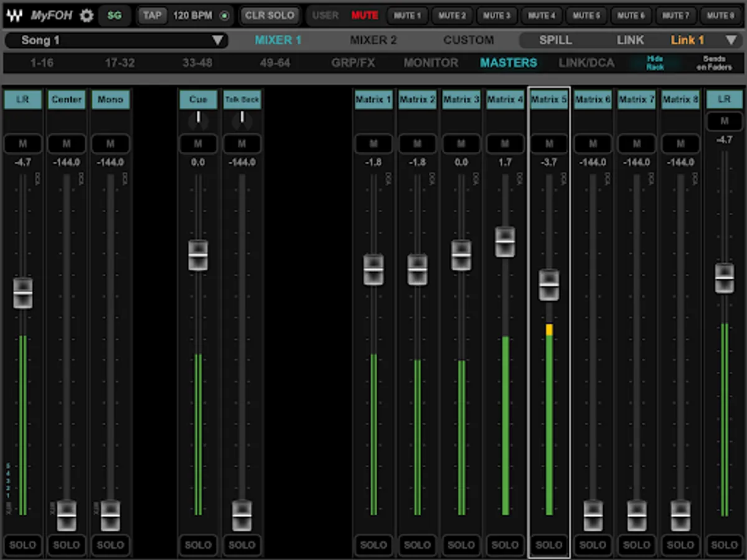747x560 pixels.
Task: Open the GRP/FX layer tab
Action: 352,63
